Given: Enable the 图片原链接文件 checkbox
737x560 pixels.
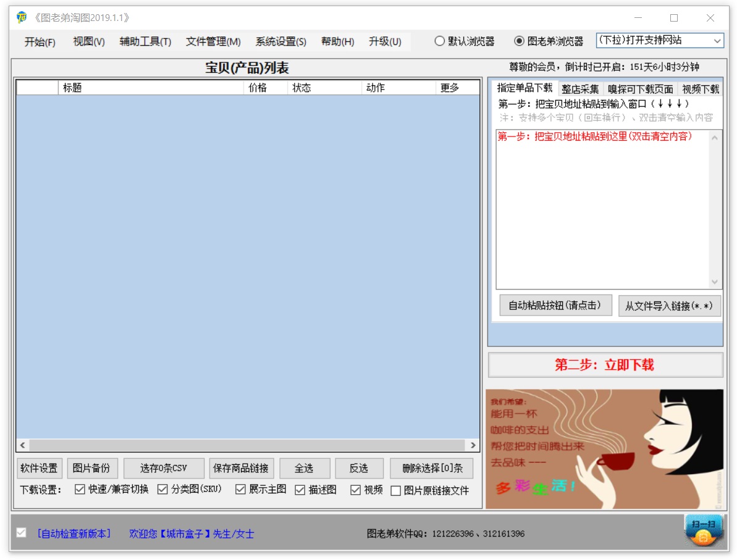Looking at the screenshot, I should [x=396, y=490].
